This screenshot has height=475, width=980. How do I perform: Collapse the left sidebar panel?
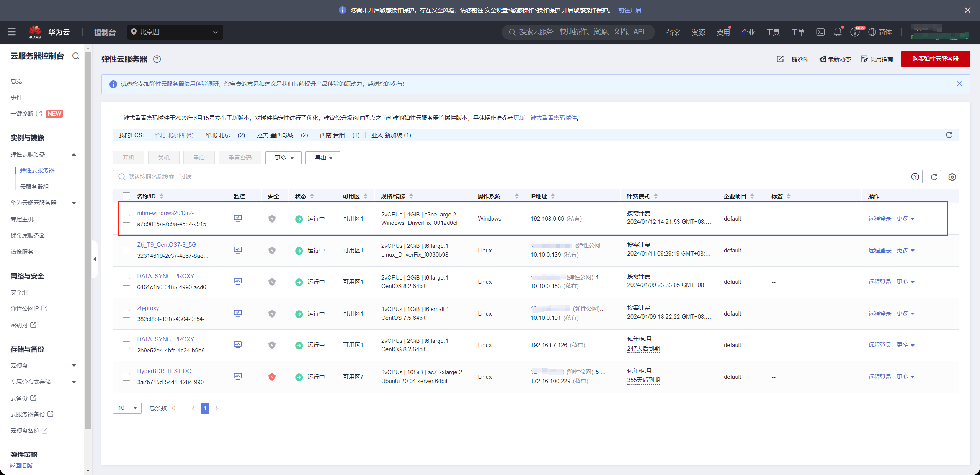click(x=95, y=259)
